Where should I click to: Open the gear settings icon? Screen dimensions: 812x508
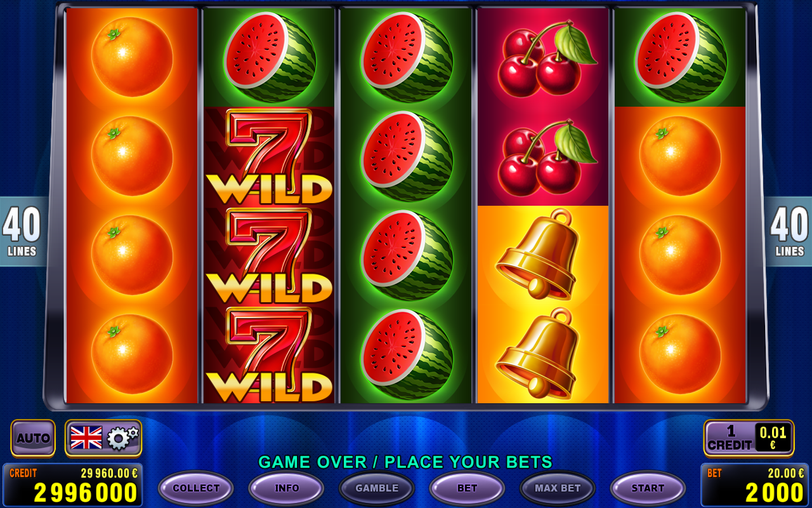tap(122, 438)
